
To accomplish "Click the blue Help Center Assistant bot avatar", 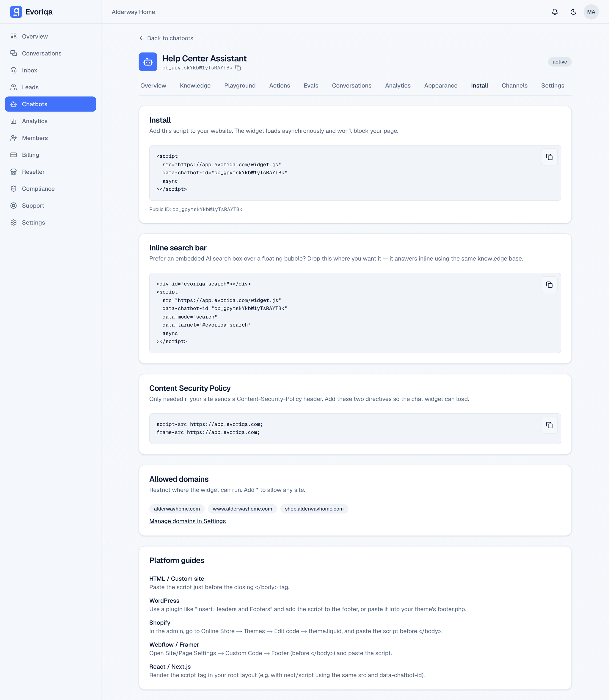I will click(x=148, y=62).
